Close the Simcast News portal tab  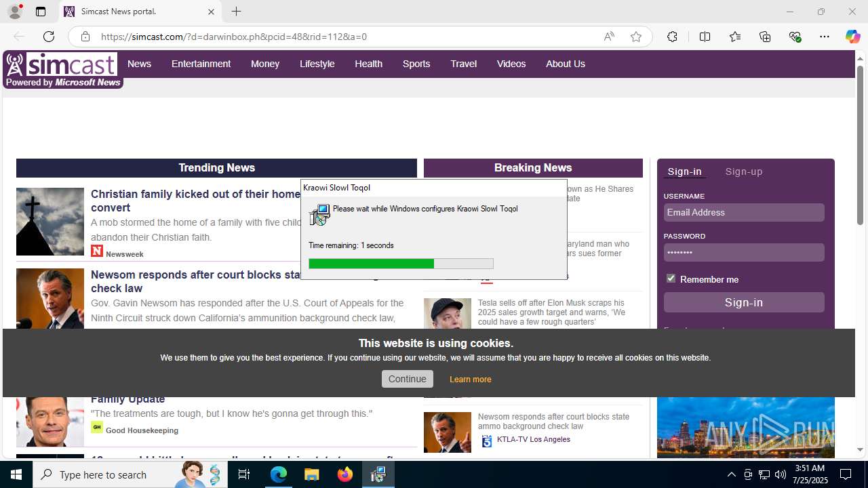[211, 12]
